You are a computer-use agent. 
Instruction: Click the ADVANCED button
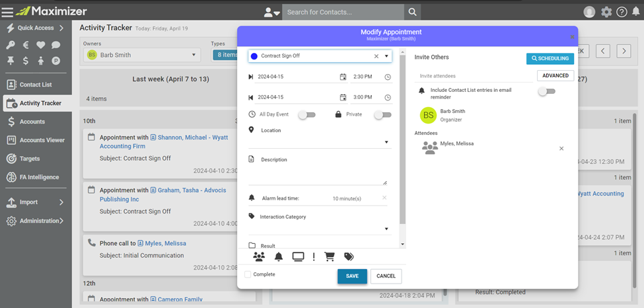555,75
